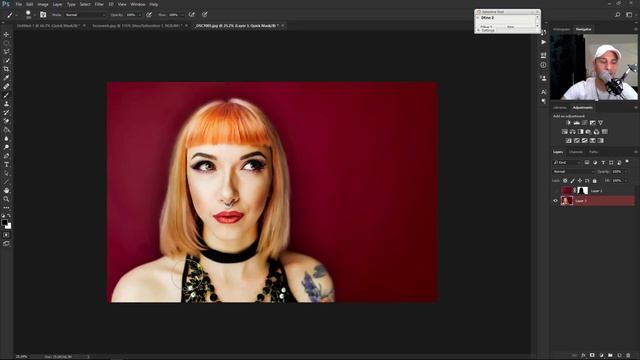Viewport: 640px width, 360px height.
Task: Click Layer 2 mask thumbnail
Action: click(x=582, y=191)
